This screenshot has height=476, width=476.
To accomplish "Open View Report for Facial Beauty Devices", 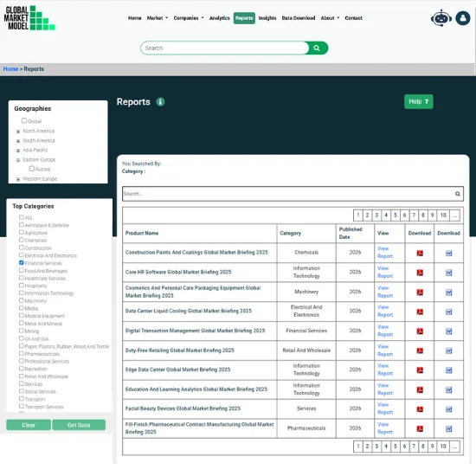I will [385, 408].
